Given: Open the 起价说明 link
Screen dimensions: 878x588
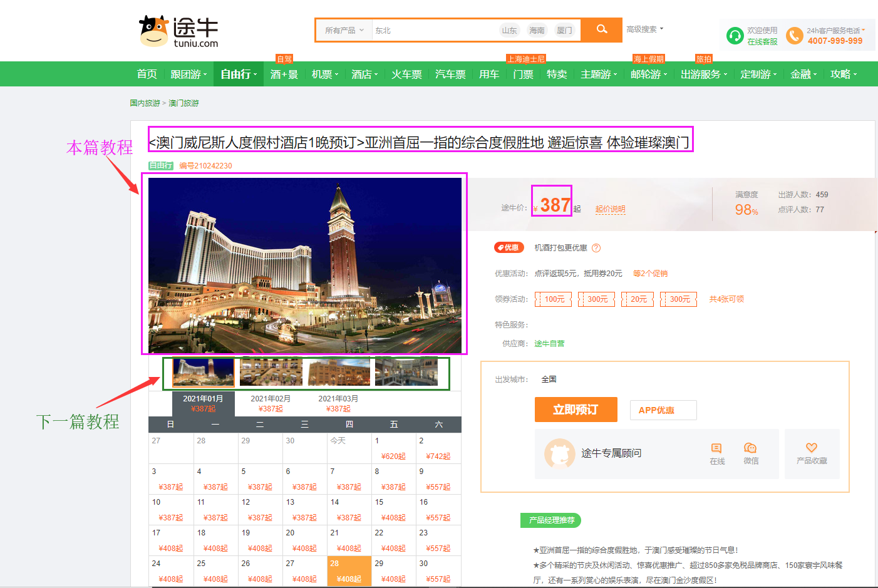Looking at the screenshot, I should coord(611,209).
